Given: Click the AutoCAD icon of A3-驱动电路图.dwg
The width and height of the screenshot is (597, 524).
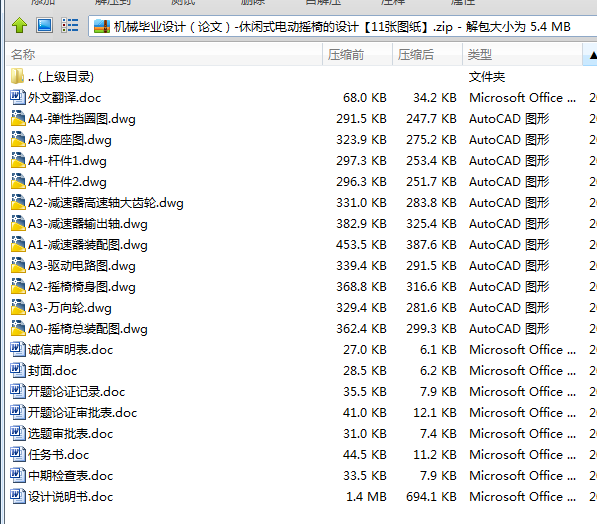Looking at the screenshot, I should (x=18, y=265).
